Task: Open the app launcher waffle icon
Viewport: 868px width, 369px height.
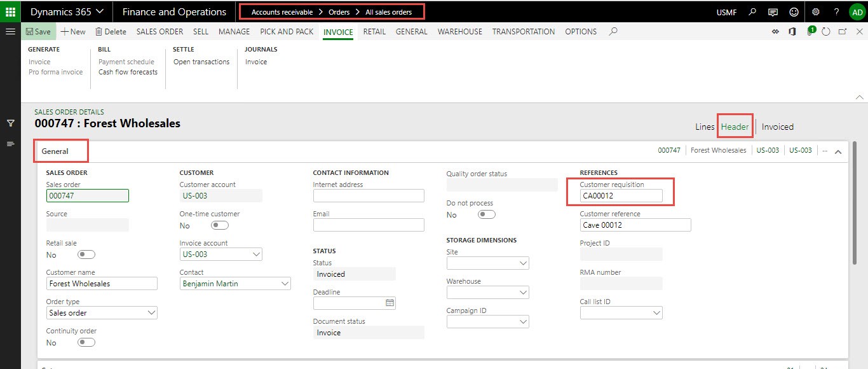Action: point(10,11)
